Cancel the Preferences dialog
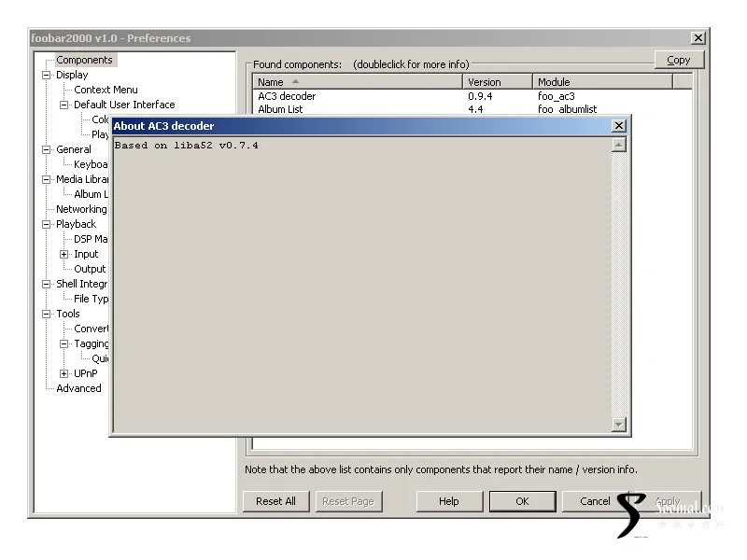747x560 pixels. [595, 501]
